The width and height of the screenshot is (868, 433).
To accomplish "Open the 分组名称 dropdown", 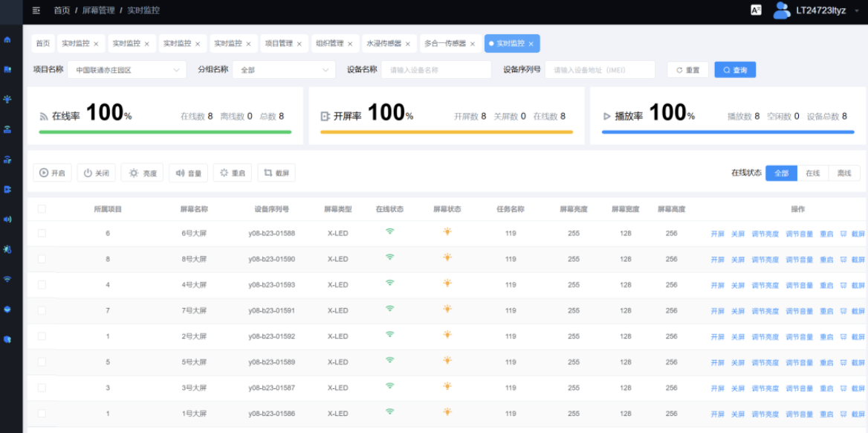I will (x=284, y=70).
